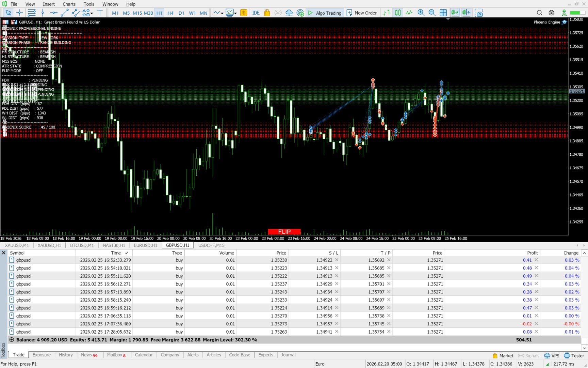Switch timeframe to M5
Screen dimensions: 588x368
pyautogui.click(x=126, y=13)
